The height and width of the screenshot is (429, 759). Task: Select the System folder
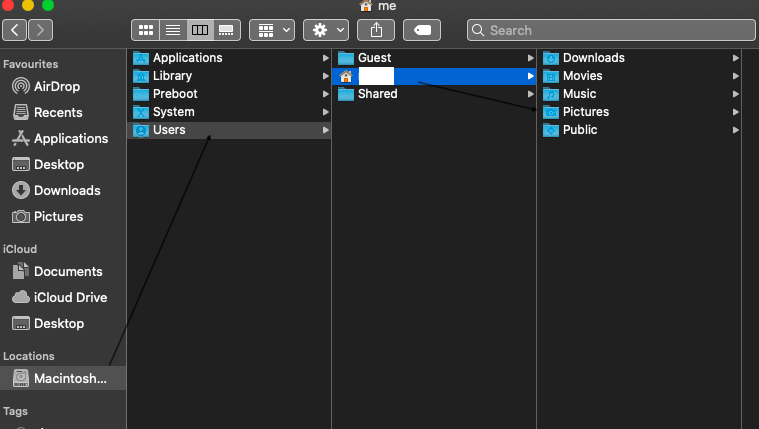229,112
